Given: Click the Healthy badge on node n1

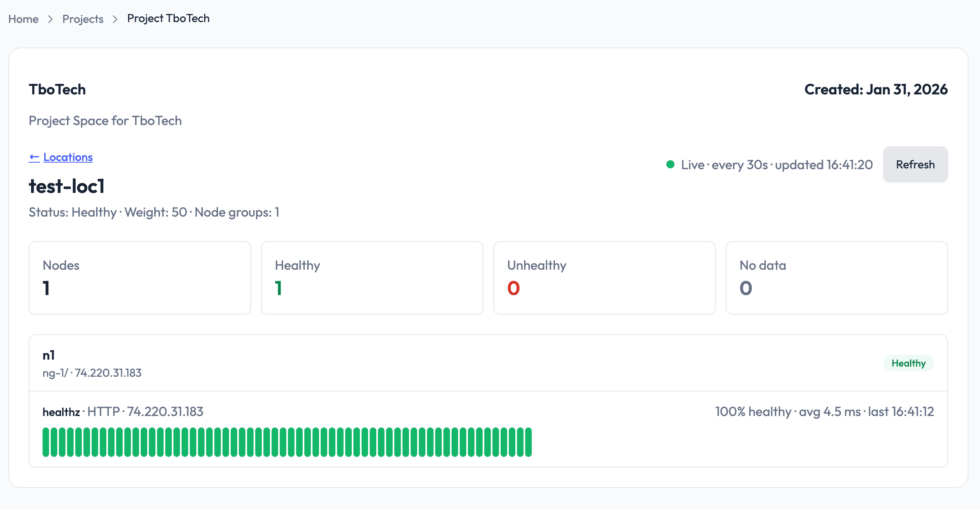Looking at the screenshot, I should [x=908, y=363].
